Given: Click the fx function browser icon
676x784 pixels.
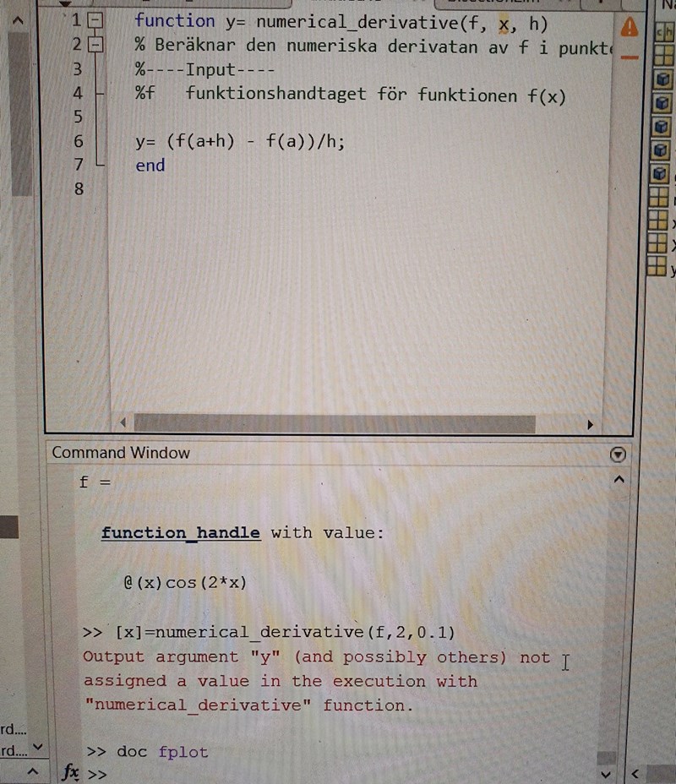Looking at the screenshot, I should 71,772.
